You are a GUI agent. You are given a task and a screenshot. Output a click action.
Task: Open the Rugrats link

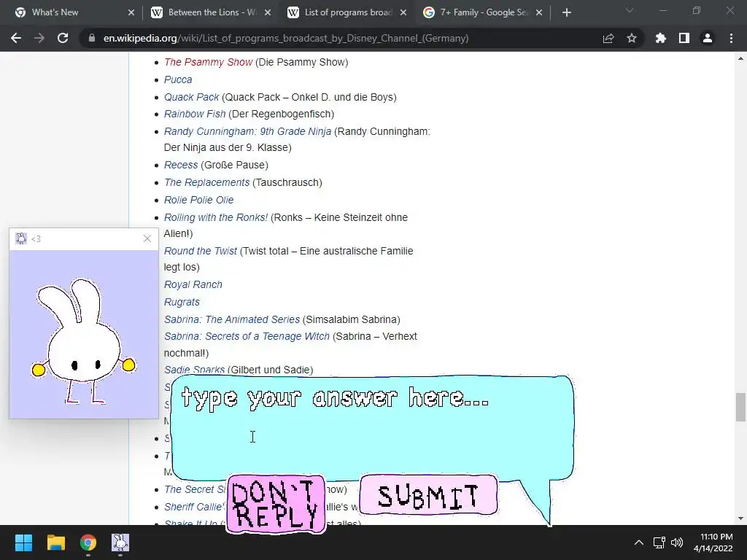point(182,302)
